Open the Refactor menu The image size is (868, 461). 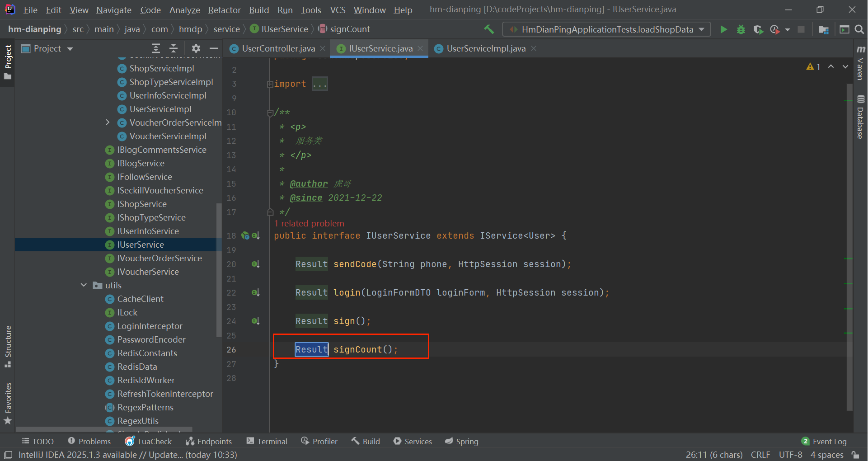[224, 10]
